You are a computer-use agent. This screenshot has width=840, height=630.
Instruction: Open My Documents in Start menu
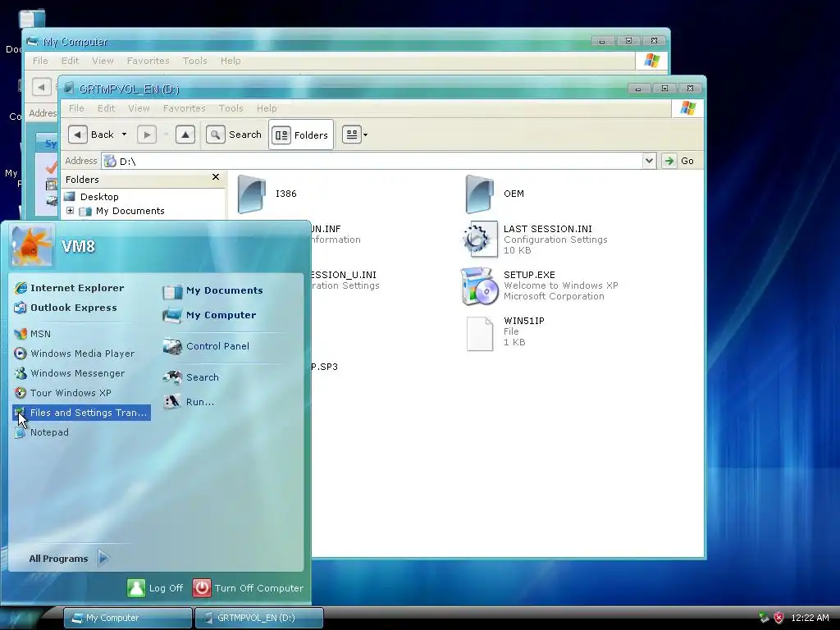(x=212, y=290)
